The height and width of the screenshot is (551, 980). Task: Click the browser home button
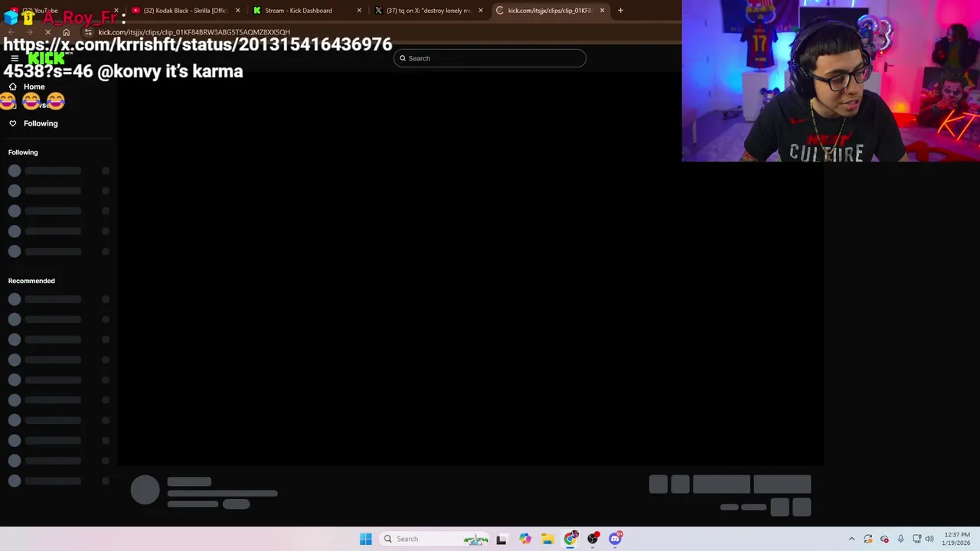[x=67, y=32]
